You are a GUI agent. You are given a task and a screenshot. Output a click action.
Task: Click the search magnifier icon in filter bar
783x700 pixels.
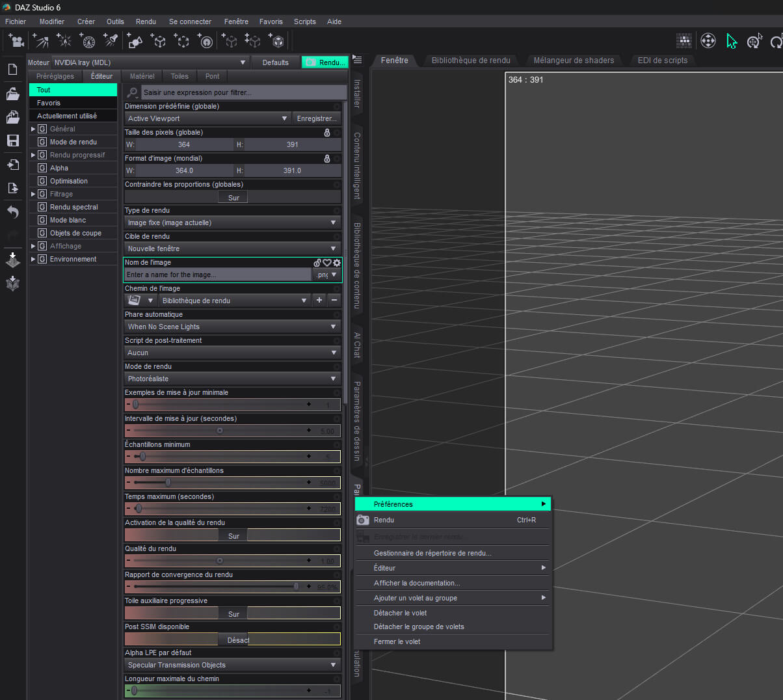pyautogui.click(x=132, y=92)
